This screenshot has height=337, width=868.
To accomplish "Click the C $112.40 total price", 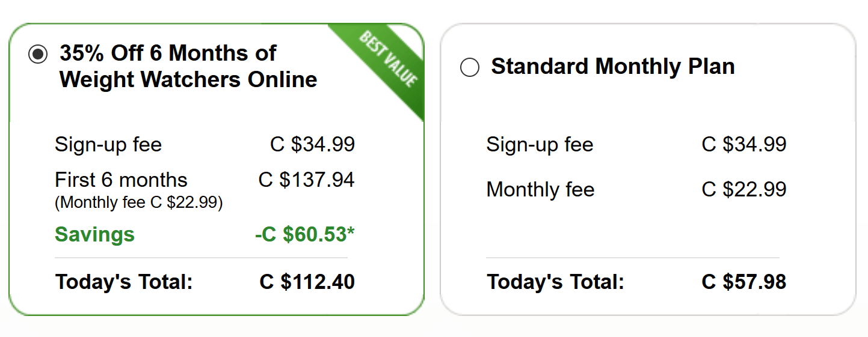I will (x=307, y=282).
